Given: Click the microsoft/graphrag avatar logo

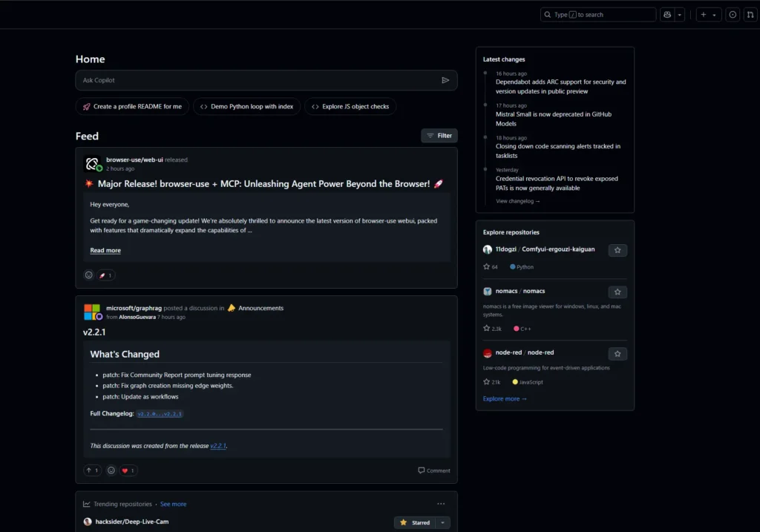Looking at the screenshot, I should tap(92, 312).
